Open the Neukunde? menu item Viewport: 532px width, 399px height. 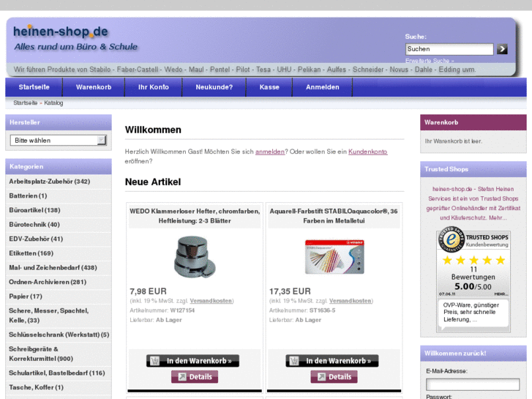[x=214, y=87]
